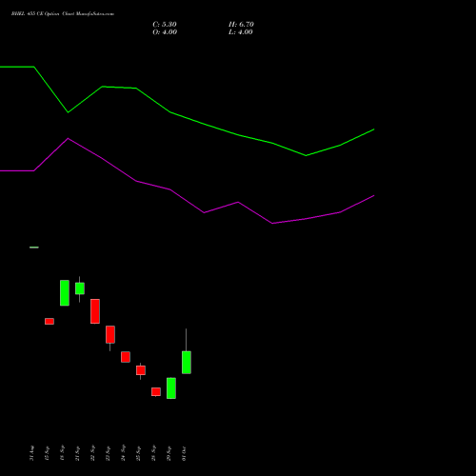Image resolution: width=476 pixels, height=476 pixels.
Task: Click the 21 Sep date label
Action: click(x=77, y=453)
